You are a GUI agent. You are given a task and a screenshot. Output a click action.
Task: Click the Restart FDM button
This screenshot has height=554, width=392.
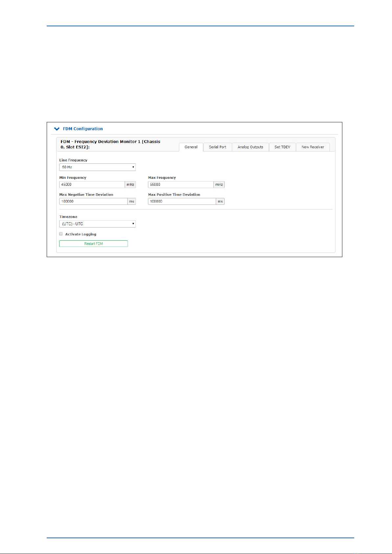click(93, 244)
